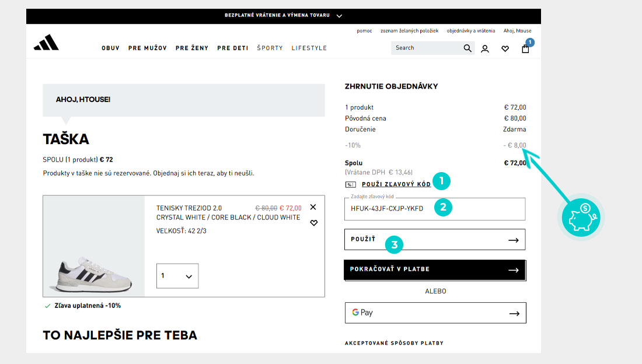Image resolution: width=642 pixels, height=364 pixels.
Task: Click the Crystal White / Core Black color text
Action: [228, 218]
